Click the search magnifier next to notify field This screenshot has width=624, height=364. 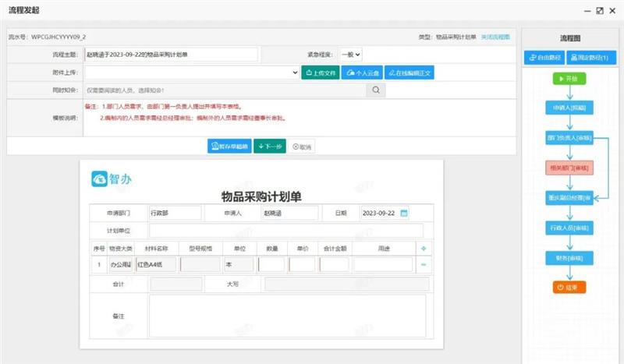(x=376, y=90)
